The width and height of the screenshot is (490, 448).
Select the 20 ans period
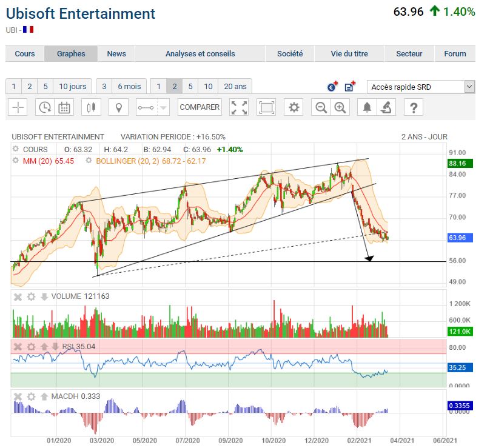235,87
